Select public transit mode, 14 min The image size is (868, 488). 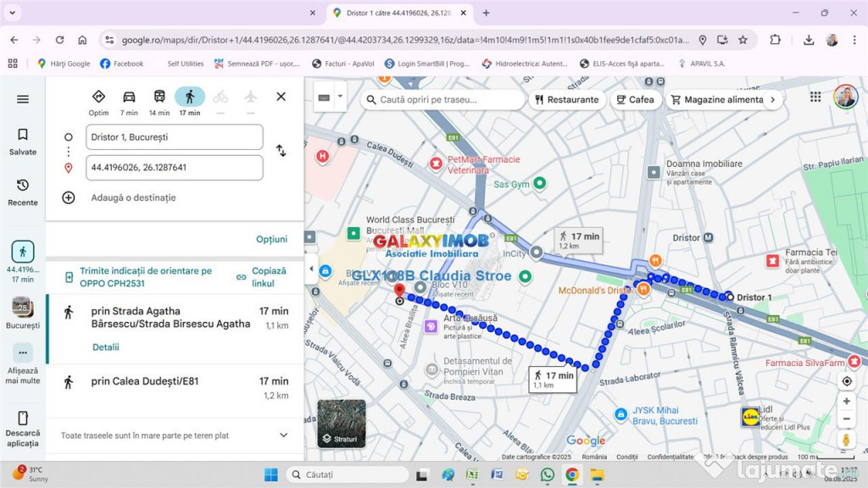pos(159,103)
